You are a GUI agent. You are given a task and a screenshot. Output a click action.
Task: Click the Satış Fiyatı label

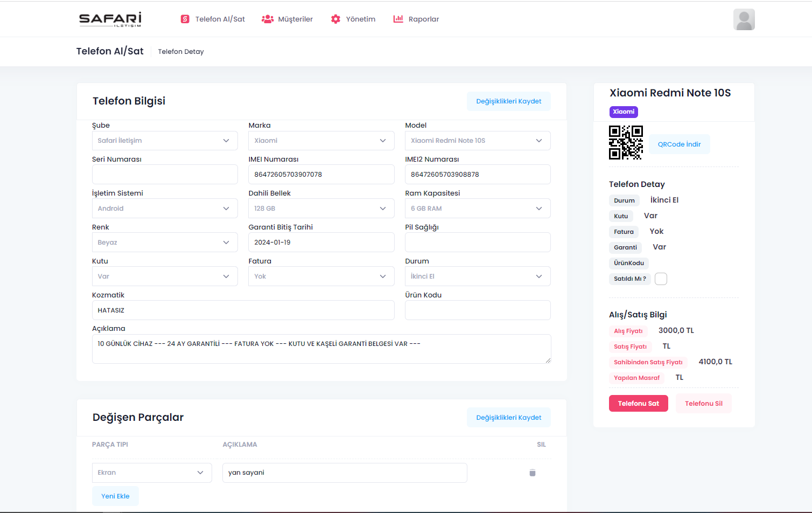coord(631,347)
